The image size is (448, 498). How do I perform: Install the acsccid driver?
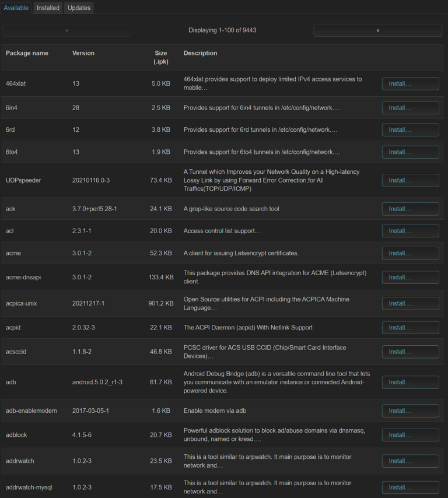(410, 352)
